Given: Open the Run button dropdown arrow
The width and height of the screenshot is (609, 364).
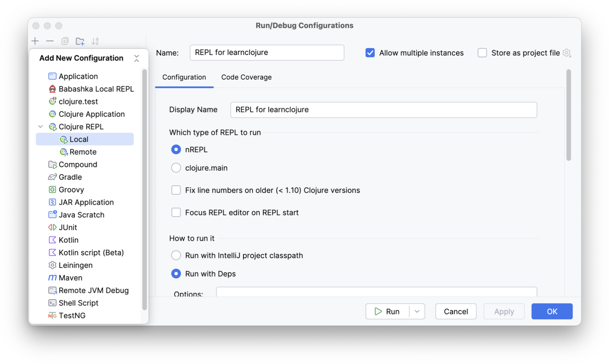Looking at the screenshot, I should coord(417,311).
